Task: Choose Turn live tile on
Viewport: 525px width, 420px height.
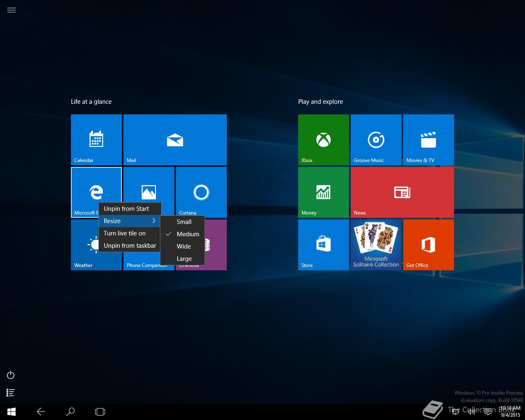Action: pyautogui.click(x=130, y=233)
